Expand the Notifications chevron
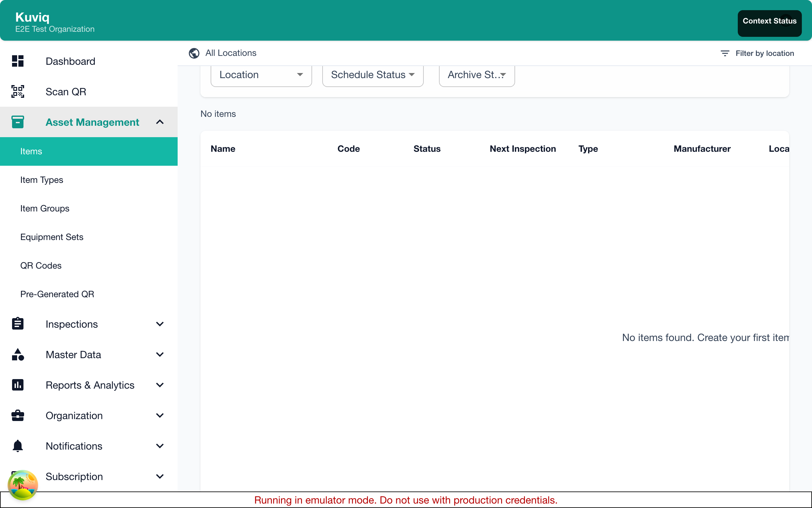This screenshot has height=508, width=812. [160, 446]
